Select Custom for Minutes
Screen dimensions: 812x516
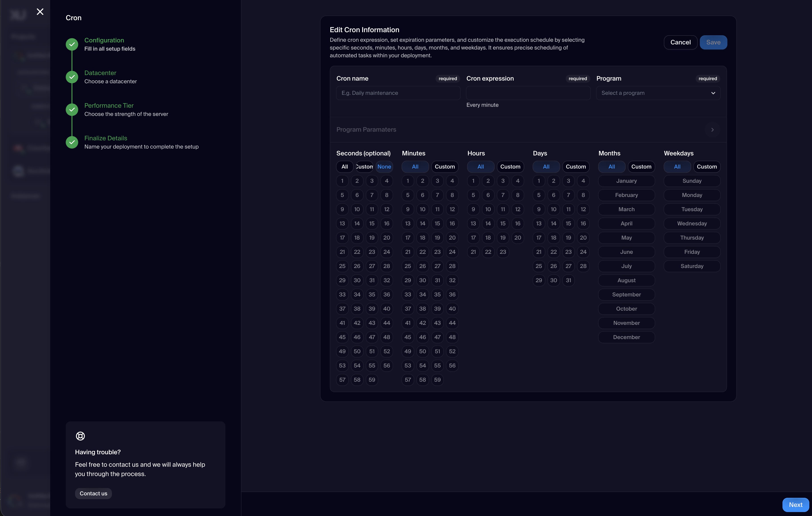click(x=445, y=167)
